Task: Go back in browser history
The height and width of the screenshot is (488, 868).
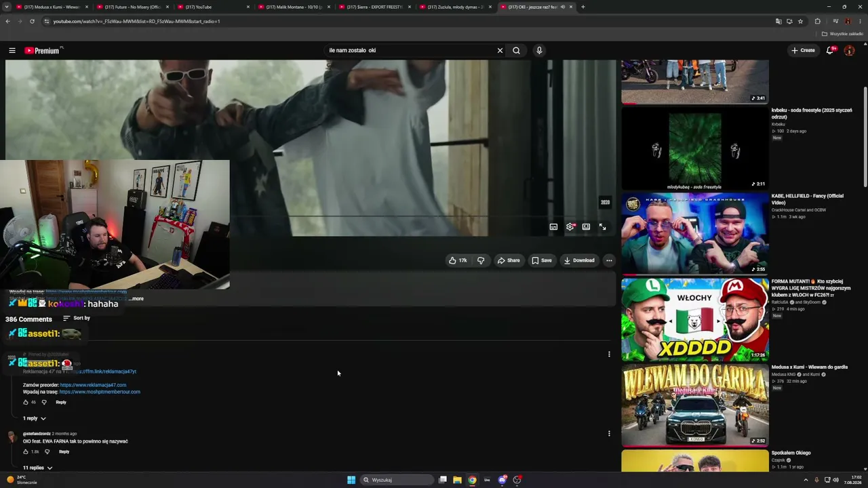Action: click(x=7, y=21)
